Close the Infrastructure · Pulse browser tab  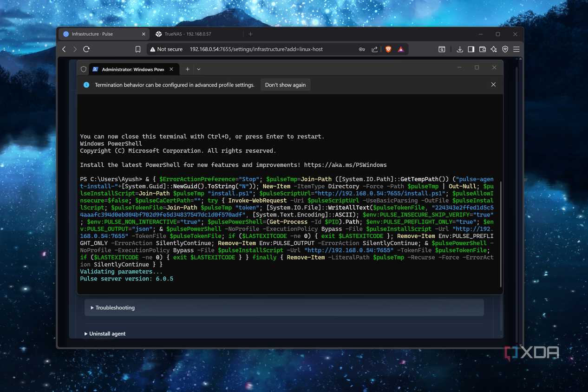tap(144, 34)
